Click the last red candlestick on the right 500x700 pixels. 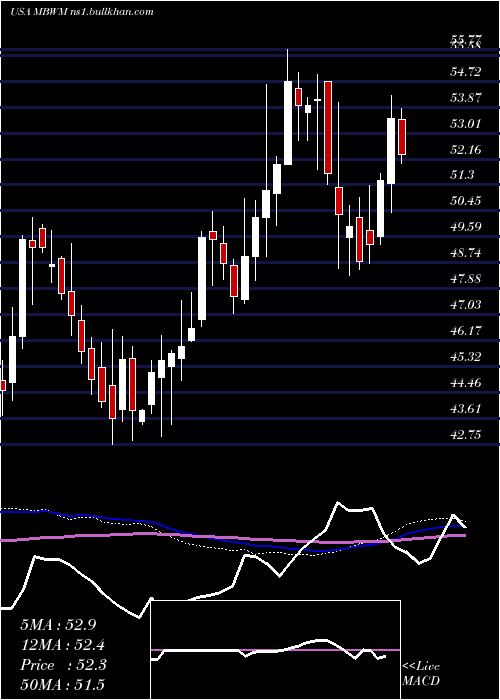coord(402,137)
